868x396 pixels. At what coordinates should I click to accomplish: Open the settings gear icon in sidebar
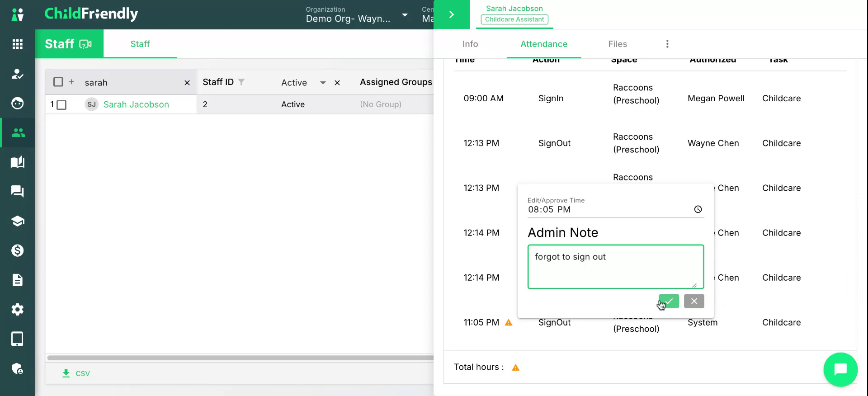(x=17, y=310)
